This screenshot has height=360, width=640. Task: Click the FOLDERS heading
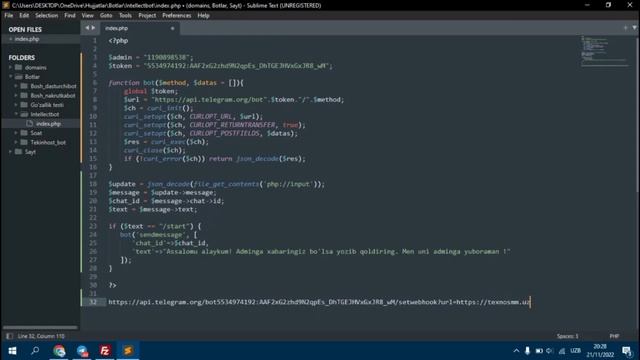pyautogui.click(x=22, y=58)
